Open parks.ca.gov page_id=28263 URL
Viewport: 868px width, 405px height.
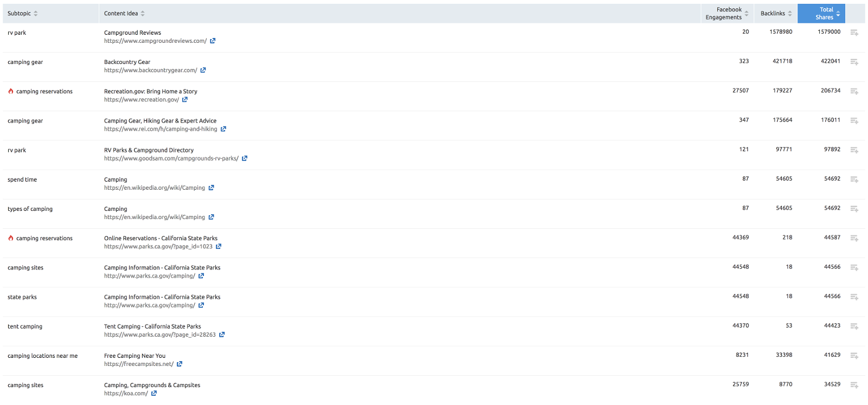point(160,335)
